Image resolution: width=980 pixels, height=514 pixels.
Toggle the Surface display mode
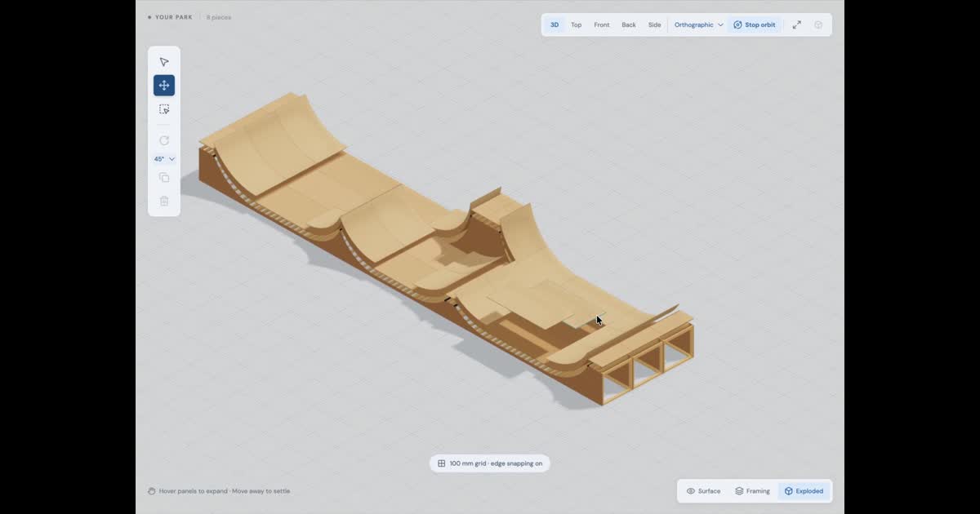tap(704, 491)
